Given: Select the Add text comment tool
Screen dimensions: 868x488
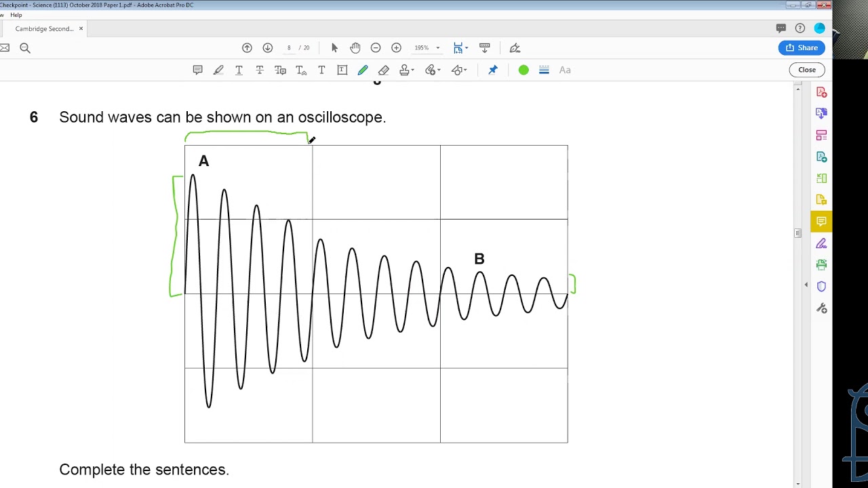Looking at the screenshot, I should click(x=321, y=70).
